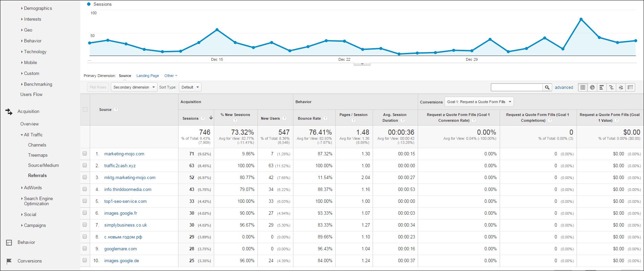Click the advanced filter link
This screenshot has width=644, height=271.
(564, 87)
